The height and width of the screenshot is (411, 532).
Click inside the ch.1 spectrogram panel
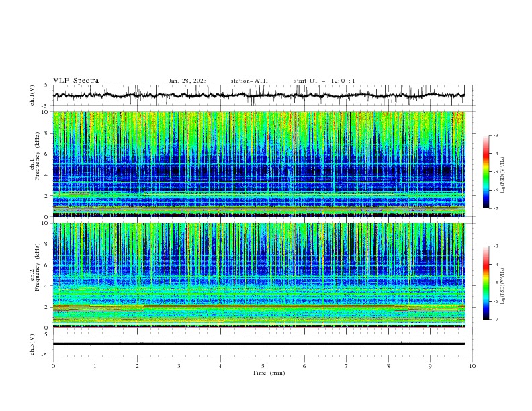pos(259,164)
